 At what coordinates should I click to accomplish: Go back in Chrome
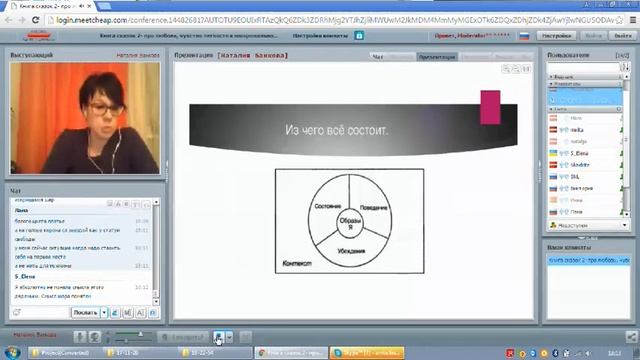pos(9,20)
